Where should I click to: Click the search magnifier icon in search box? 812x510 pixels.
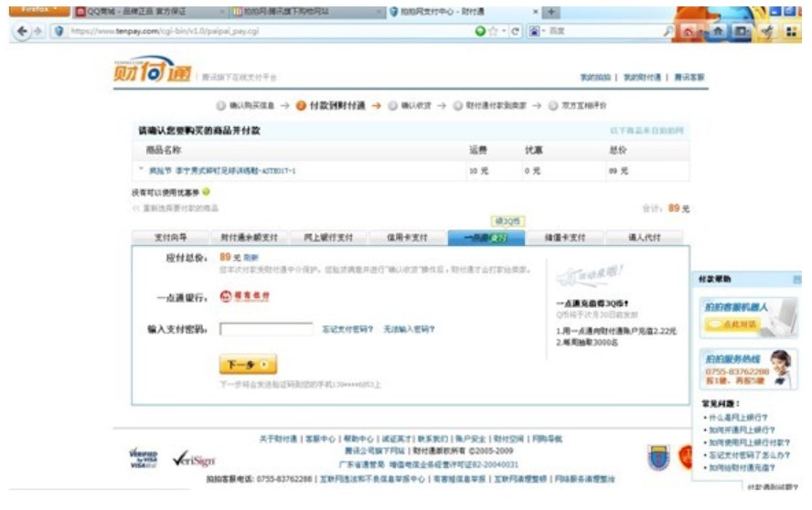pos(668,31)
